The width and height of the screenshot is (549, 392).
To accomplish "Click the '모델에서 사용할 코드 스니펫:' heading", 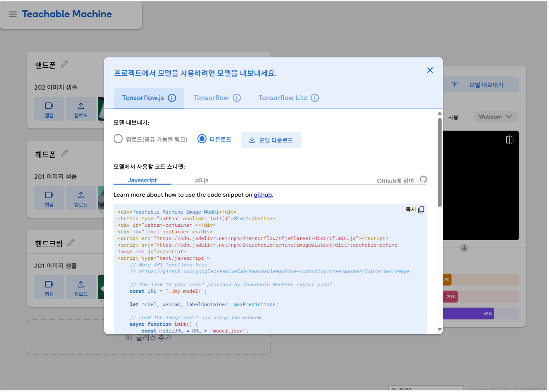I will tap(149, 167).
